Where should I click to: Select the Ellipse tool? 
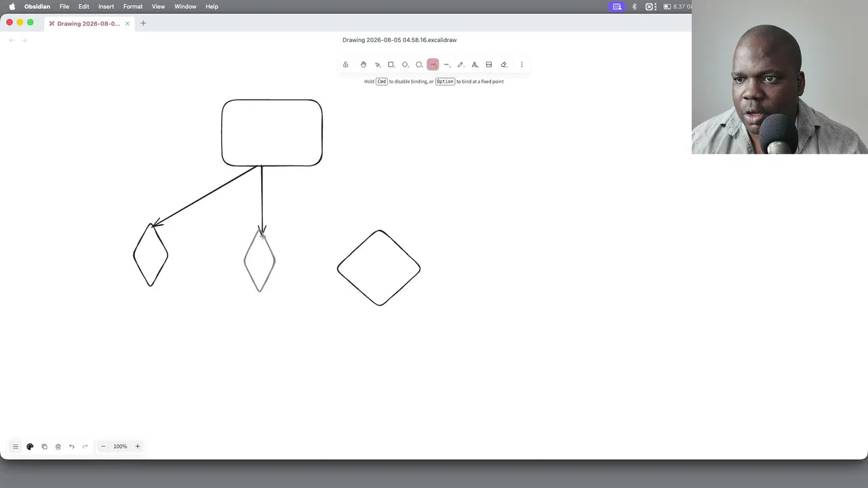tap(419, 64)
